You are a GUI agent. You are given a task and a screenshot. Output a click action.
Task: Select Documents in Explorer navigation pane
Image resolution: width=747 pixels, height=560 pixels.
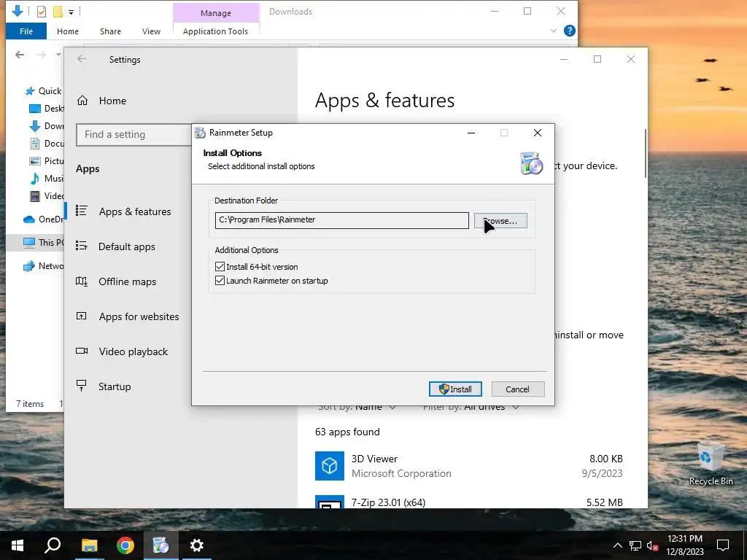coord(47,144)
